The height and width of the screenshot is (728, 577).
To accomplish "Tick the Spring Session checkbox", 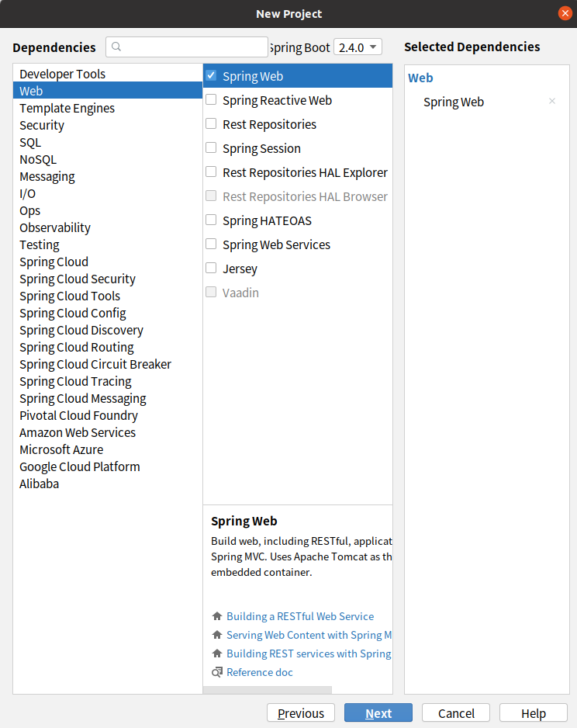I will coord(211,147).
